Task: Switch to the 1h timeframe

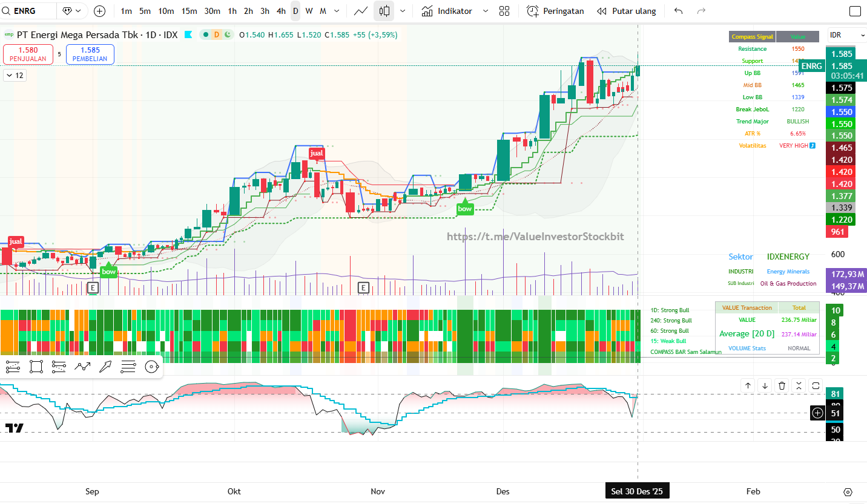Action: tap(232, 11)
